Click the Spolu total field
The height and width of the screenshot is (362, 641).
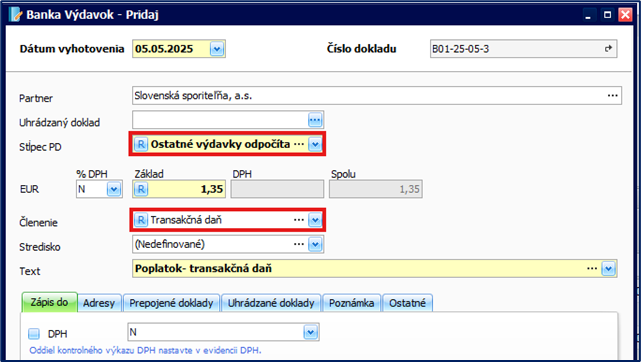(376, 189)
